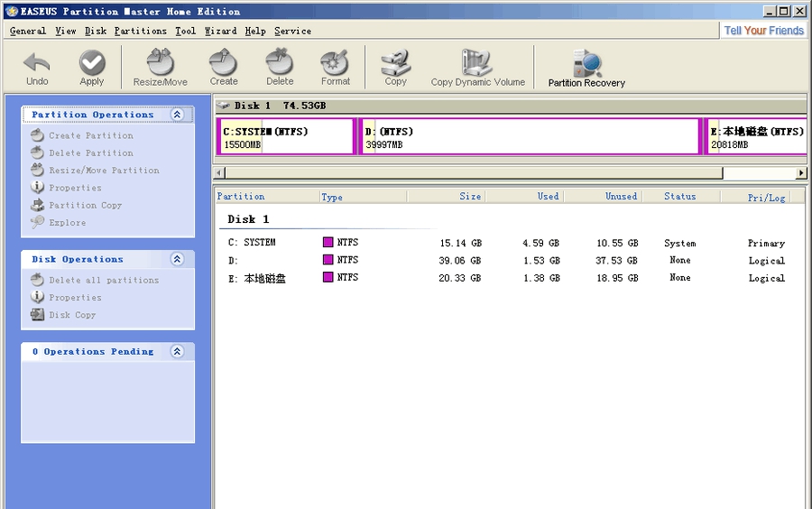Click the Format toolbar icon

pos(336,63)
